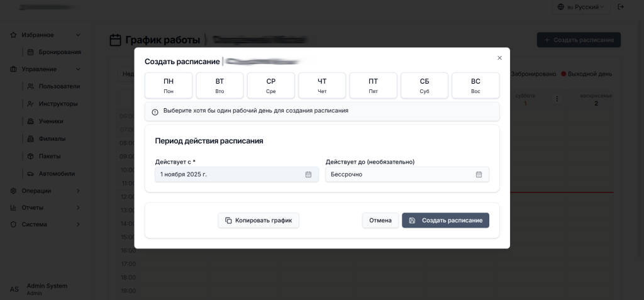Enable Saturday (СБ) working day

[x=425, y=86]
